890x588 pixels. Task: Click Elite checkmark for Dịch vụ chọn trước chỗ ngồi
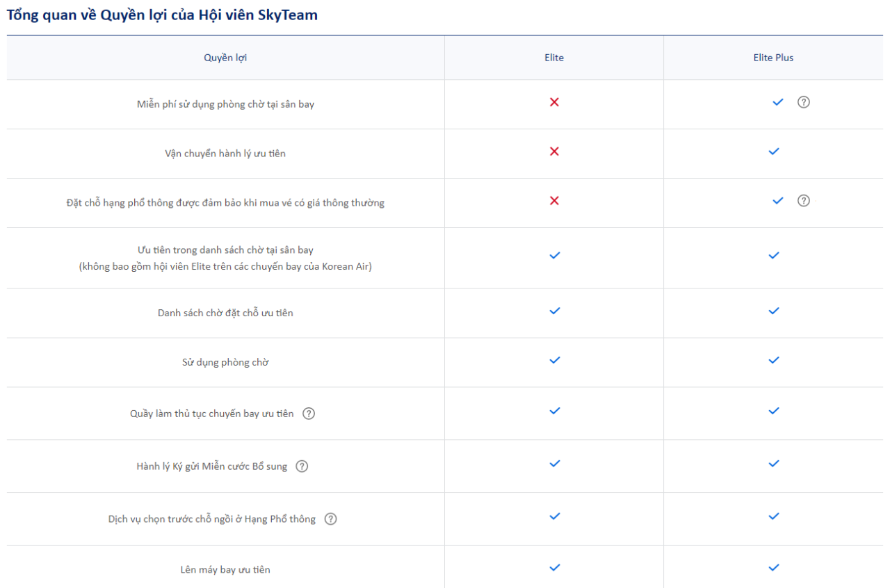coord(554,516)
